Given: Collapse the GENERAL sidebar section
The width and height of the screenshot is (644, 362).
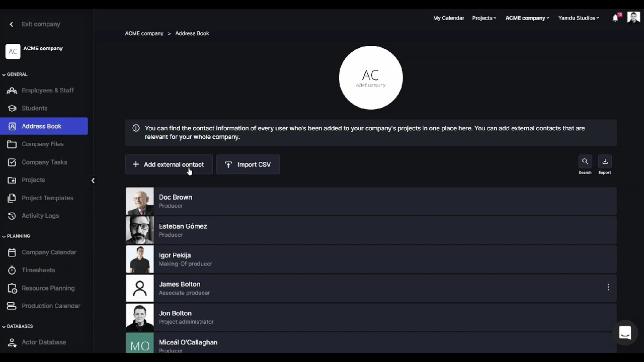Looking at the screenshot, I should (x=15, y=74).
